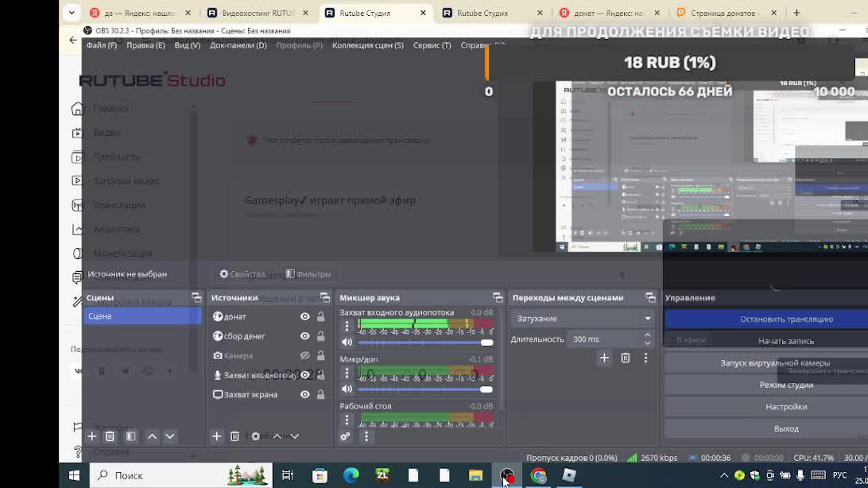Open advanced audio properties gear in mixer
Image resolution: width=868 pixels, height=488 pixels.
coord(346,436)
